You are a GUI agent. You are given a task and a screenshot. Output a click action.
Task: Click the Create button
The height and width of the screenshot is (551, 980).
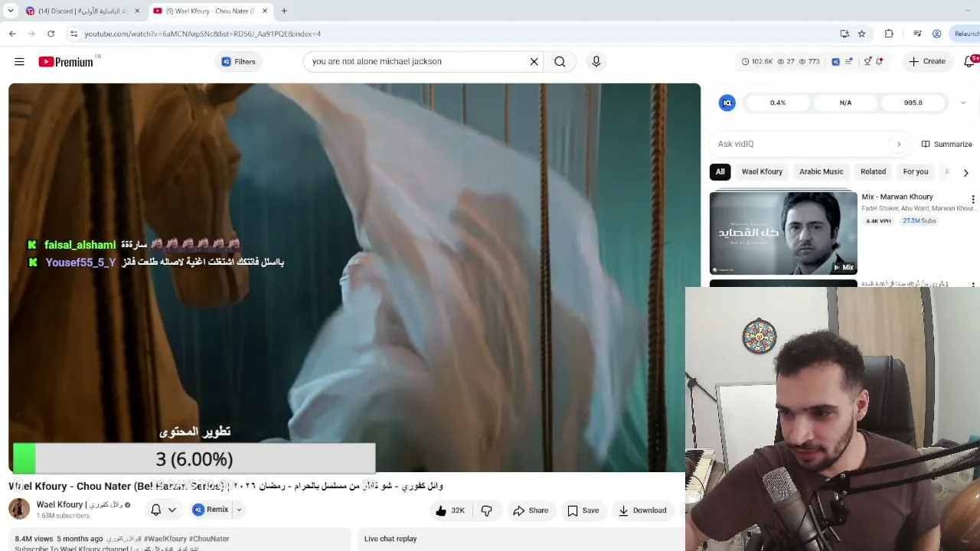[x=927, y=61]
